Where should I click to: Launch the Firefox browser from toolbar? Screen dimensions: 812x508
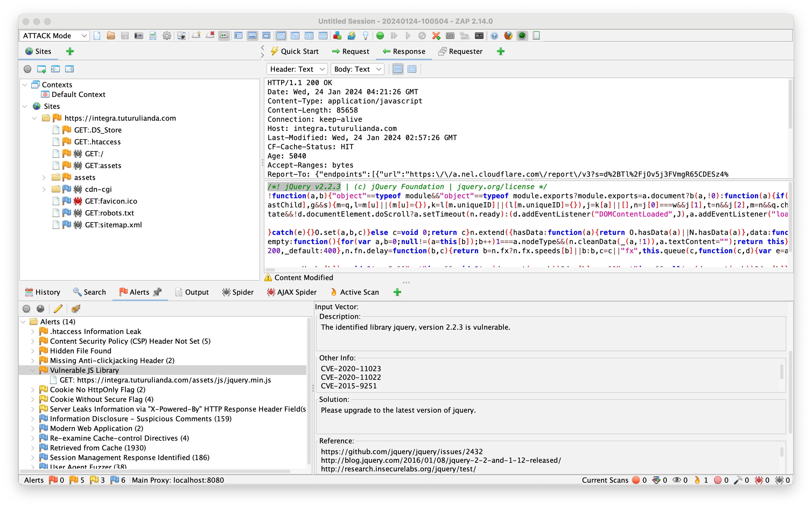coord(508,36)
